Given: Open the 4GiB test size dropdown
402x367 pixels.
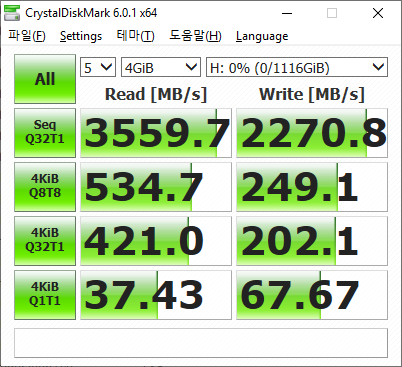Looking at the screenshot, I should (161, 67).
